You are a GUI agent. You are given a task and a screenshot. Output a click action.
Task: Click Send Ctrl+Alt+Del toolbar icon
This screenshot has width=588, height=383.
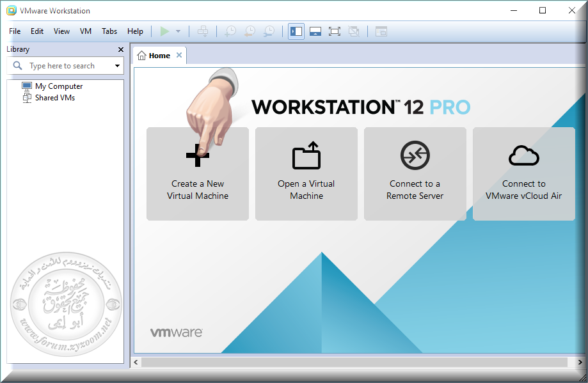pos(203,31)
